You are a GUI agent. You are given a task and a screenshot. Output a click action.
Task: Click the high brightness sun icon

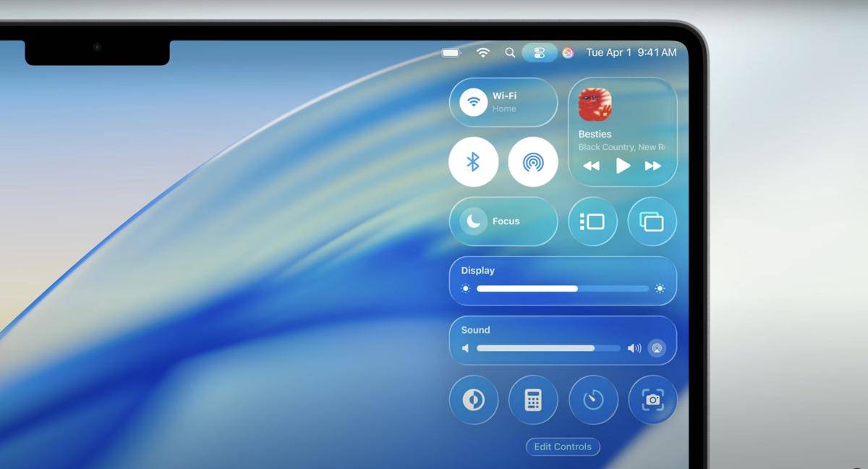[x=660, y=288]
